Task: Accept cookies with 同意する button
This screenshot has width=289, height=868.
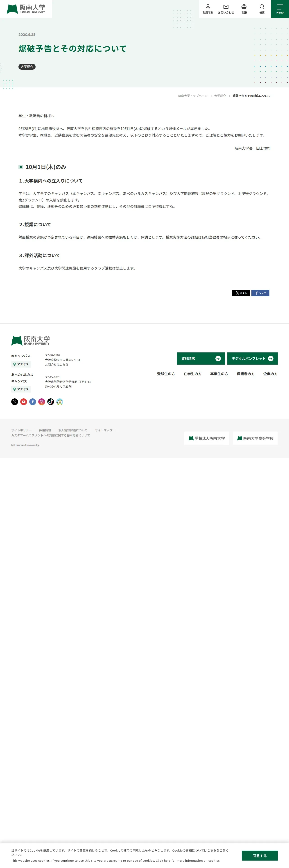Action: [260, 856]
